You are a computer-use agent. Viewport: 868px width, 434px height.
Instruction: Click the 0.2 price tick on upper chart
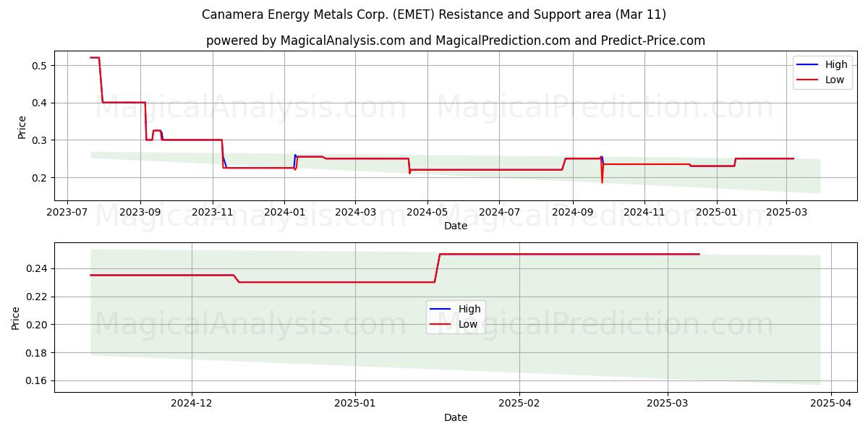tap(39, 178)
